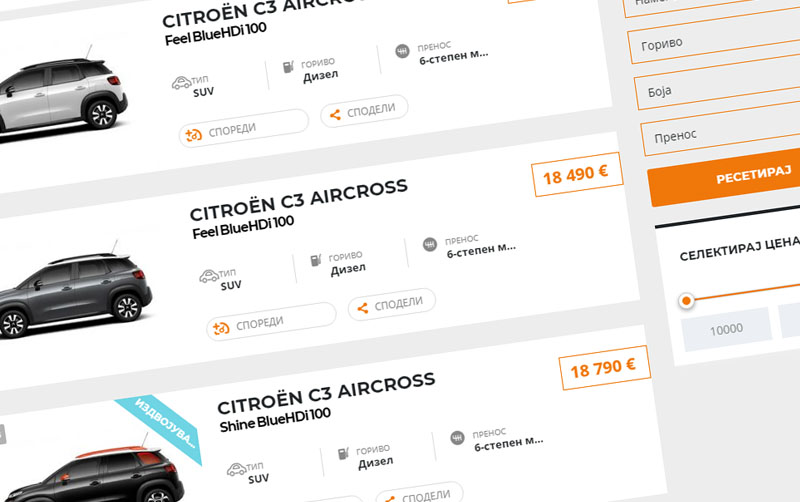
Task: Click the price slider's orange handle
Action: pyautogui.click(x=686, y=301)
